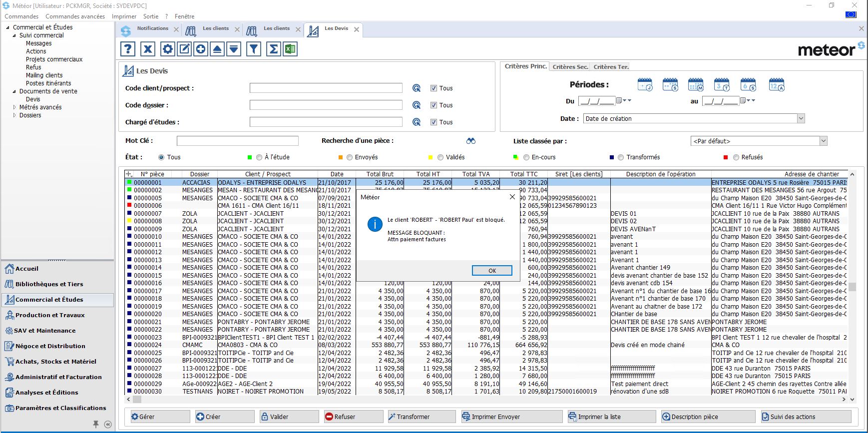The height and width of the screenshot is (433, 868).
Task: Switch to Critères Sec. tab
Action: [x=570, y=67]
